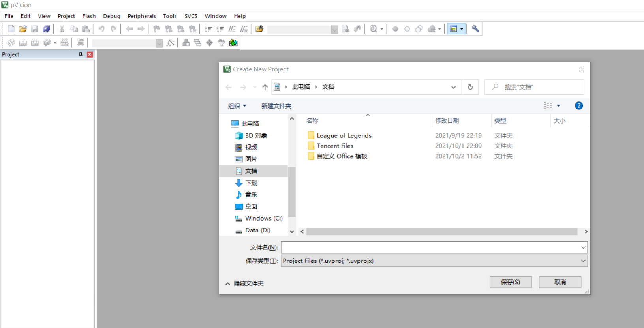Click the New file toolbar icon
This screenshot has width=644, height=328.
click(x=11, y=29)
